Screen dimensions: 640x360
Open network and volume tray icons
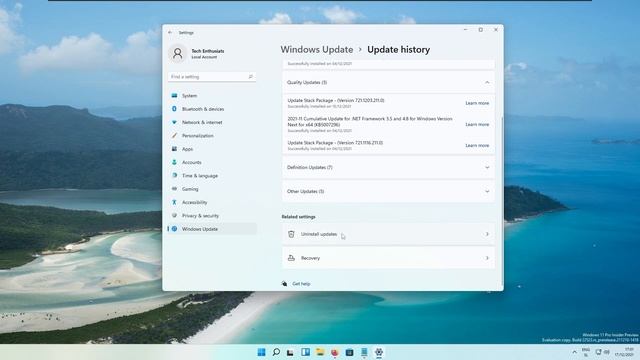[x=602, y=352]
